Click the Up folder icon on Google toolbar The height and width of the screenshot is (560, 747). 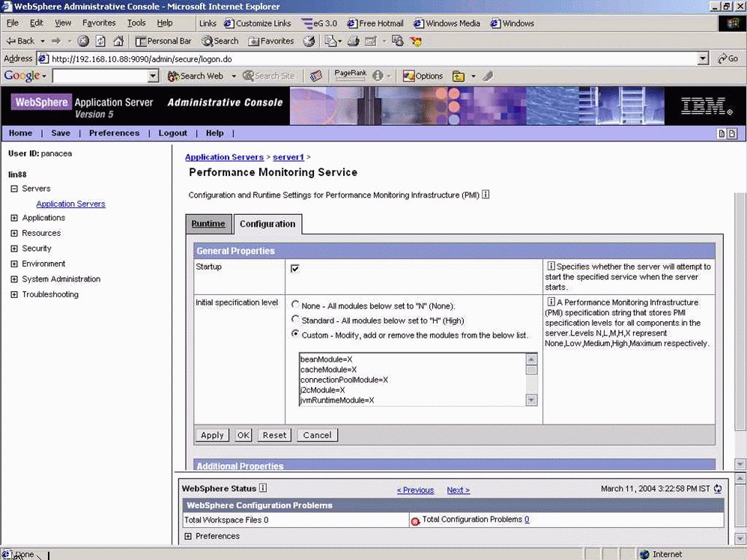(x=459, y=76)
